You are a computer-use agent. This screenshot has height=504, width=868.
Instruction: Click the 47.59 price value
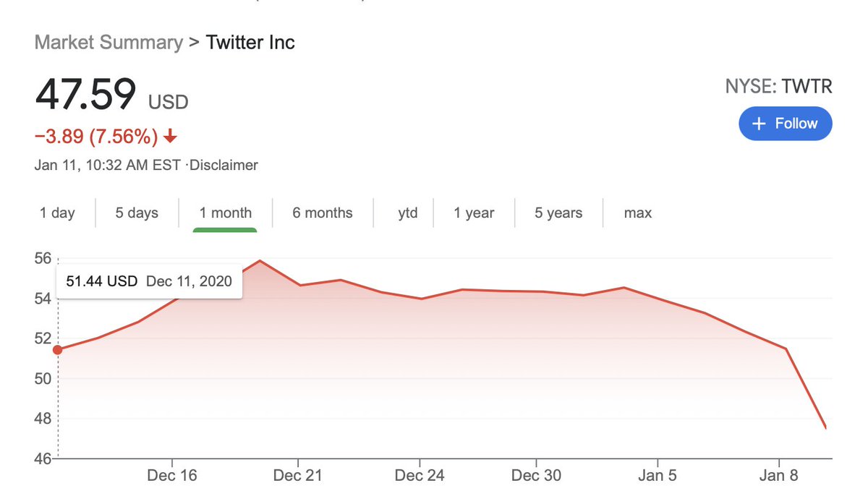pos(86,94)
